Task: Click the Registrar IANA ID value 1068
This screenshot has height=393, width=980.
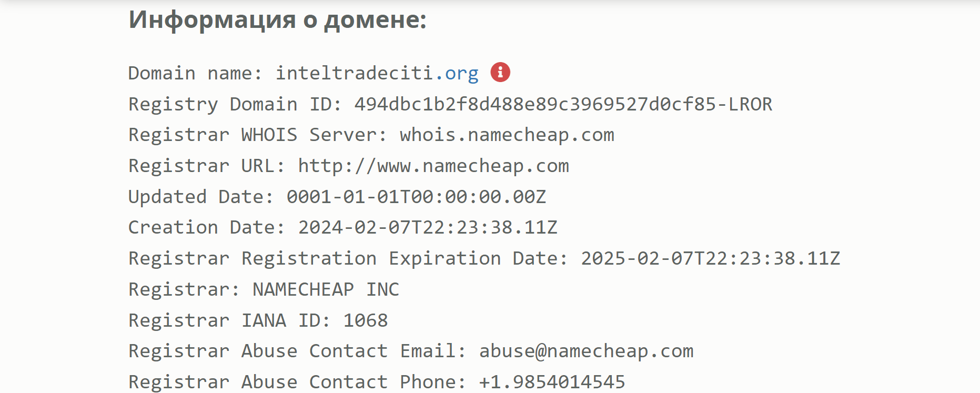Action: (x=366, y=320)
